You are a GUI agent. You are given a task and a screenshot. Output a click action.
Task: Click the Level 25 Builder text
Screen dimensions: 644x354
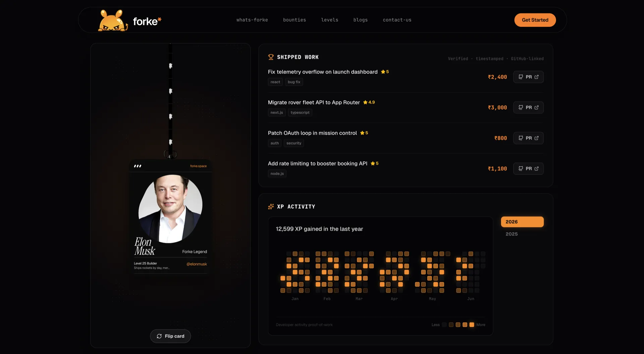tap(145, 263)
